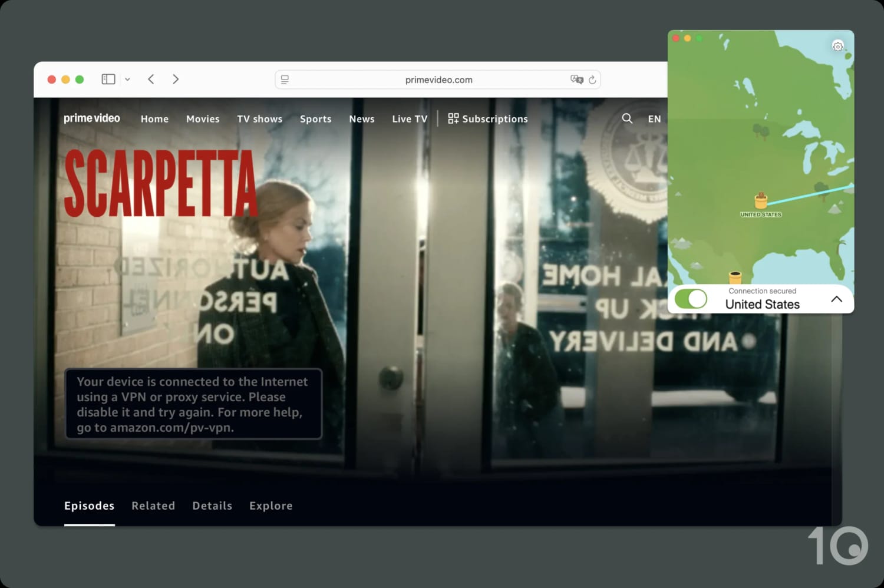The height and width of the screenshot is (588, 884).
Task: Collapse the United States server panel
Action: coord(837,299)
